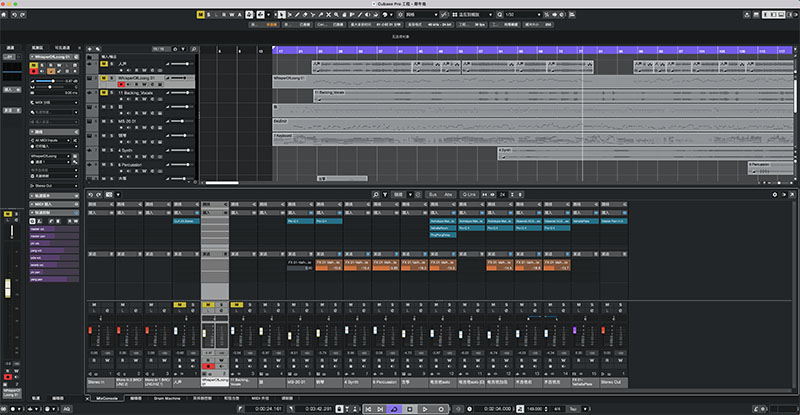Select the Draw pencil tool
Image resolution: width=800 pixels, height=415 pixels.
point(297,15)
